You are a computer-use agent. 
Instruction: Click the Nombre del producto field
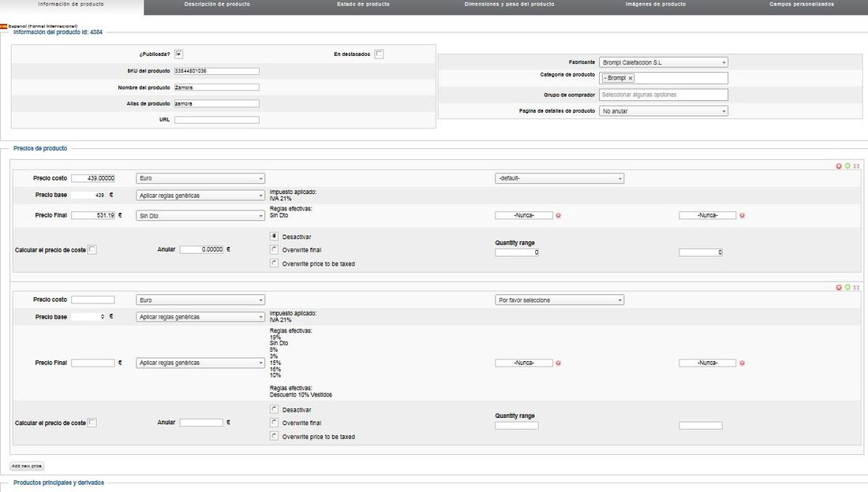pos(216,88)
